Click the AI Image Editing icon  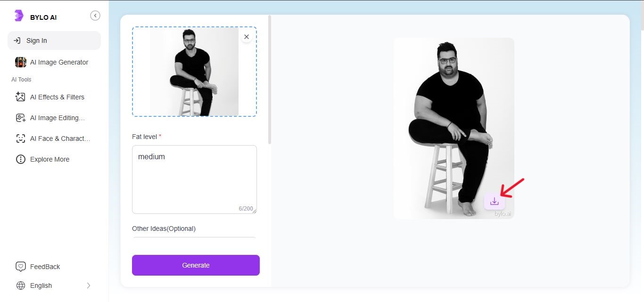[20, 117]
